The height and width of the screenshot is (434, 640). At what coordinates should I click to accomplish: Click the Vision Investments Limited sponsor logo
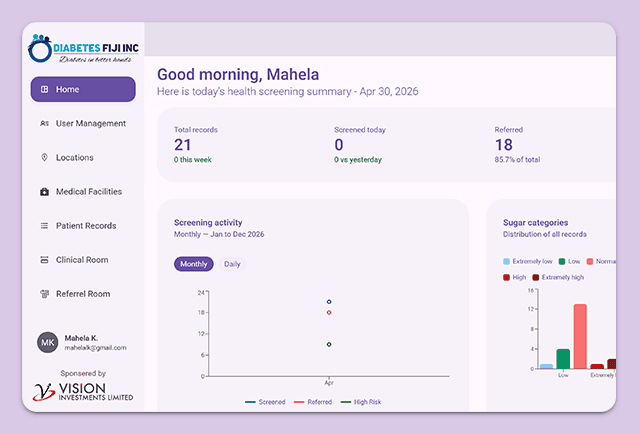click(x=83, y=392)
